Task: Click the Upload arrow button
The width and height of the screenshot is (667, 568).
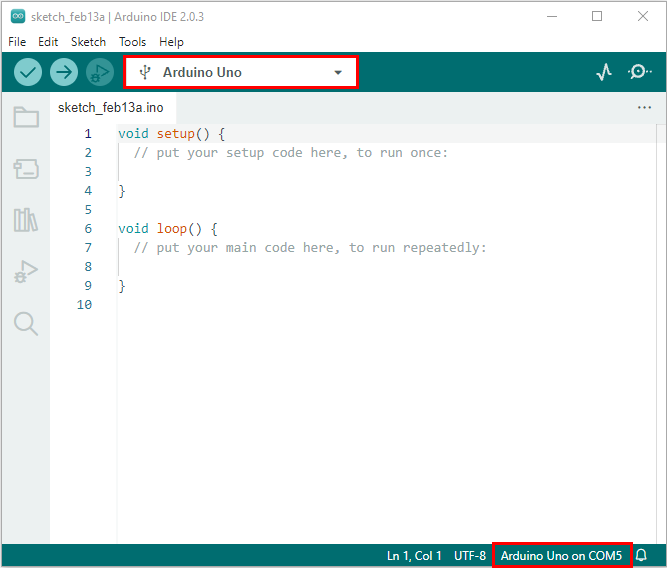Action: (x=64, y=72)
